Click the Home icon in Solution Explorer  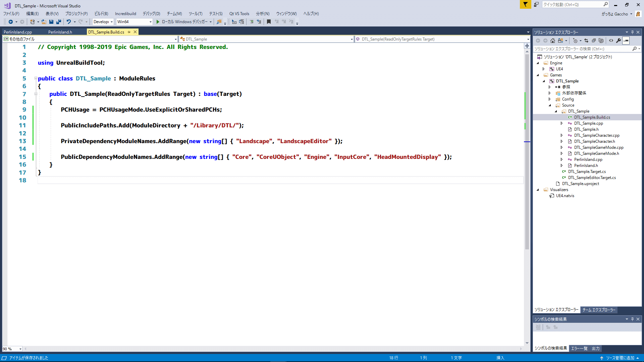click(553, 41)
